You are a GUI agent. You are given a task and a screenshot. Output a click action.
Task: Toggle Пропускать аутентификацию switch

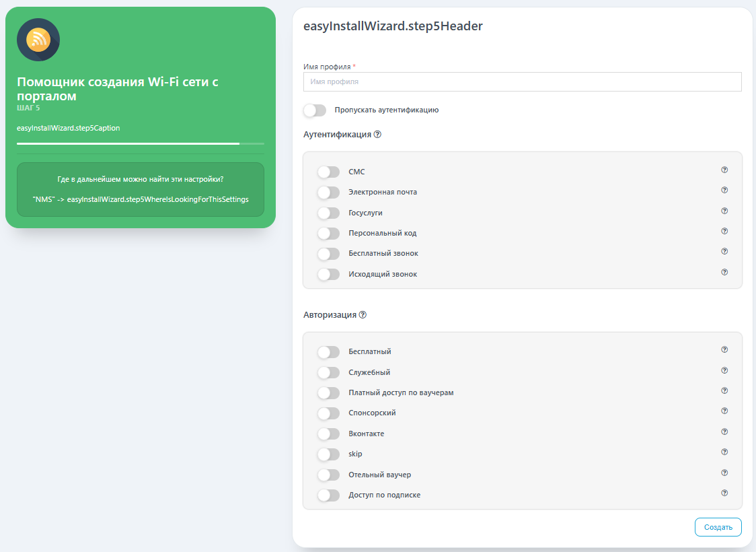[315, 110]
